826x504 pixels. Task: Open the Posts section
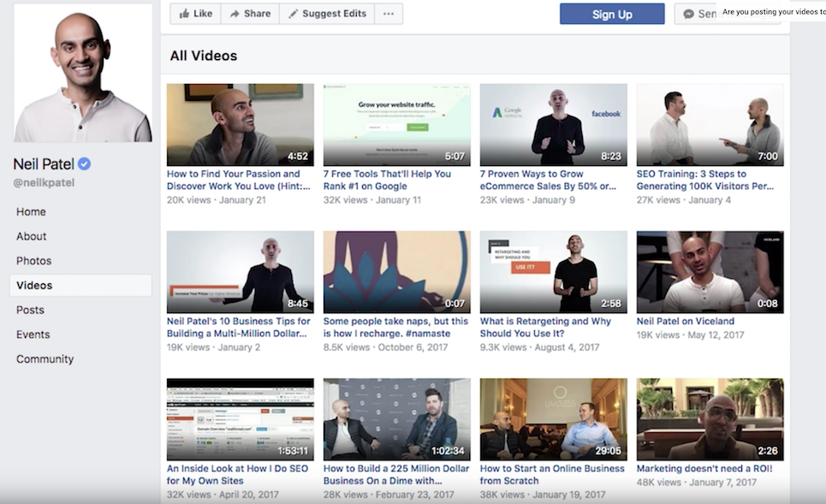click(30, 311)
